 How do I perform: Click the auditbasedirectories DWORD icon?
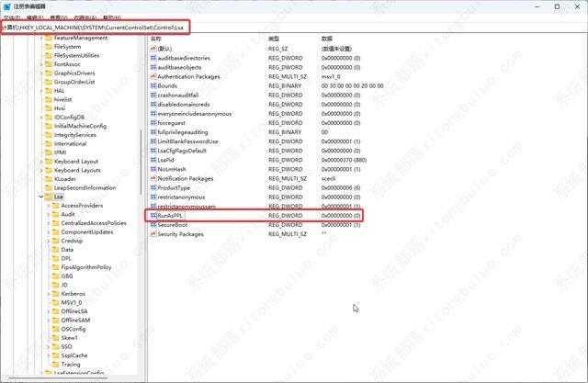(153, 58)
